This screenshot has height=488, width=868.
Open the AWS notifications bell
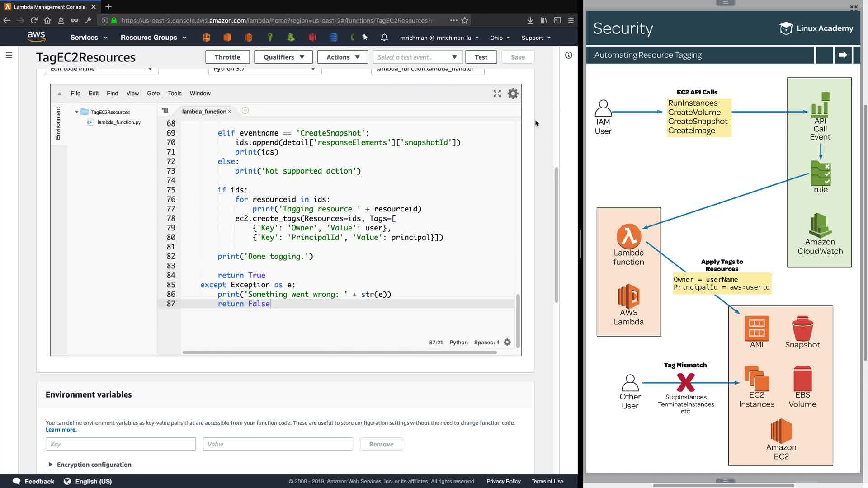point(384,38)
